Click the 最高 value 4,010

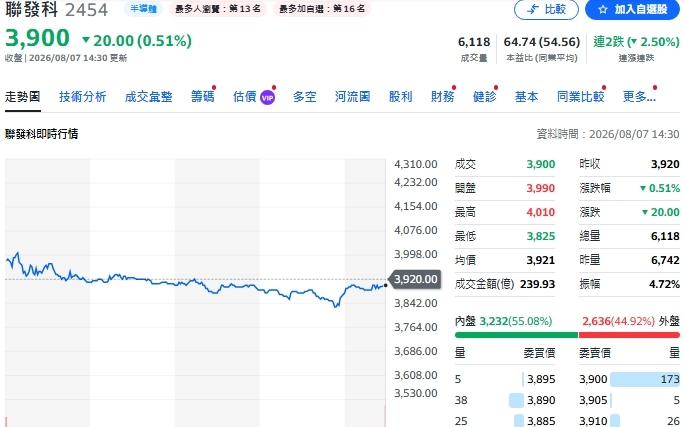pos(540,212)
